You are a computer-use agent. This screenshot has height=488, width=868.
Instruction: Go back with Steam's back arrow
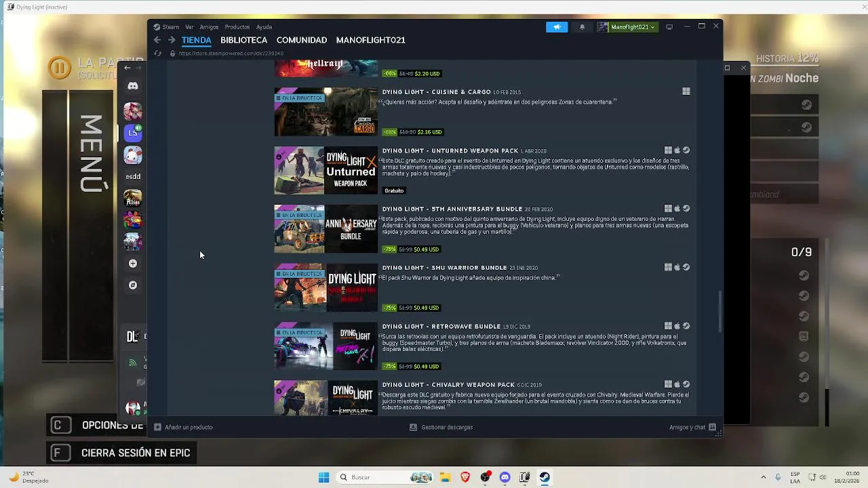pos(157,40)
